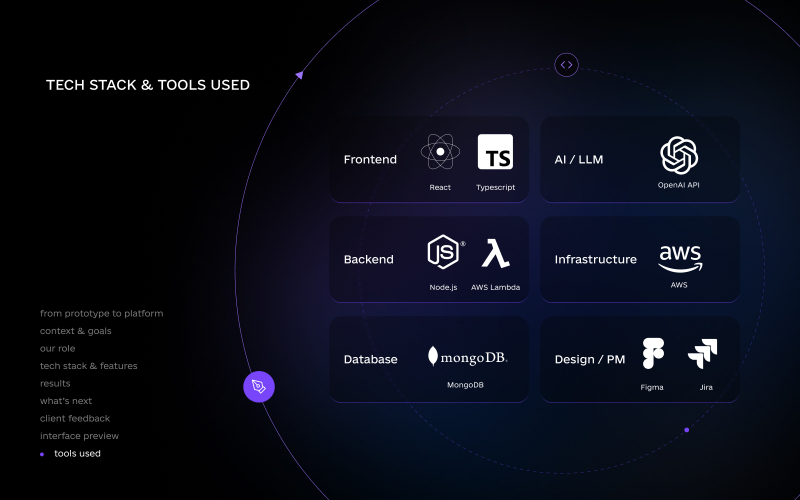Navigate to 'tech stack & features'
The height and width of the screenshot is (500, 800).
pyautogui.click(x=89, y=366)
